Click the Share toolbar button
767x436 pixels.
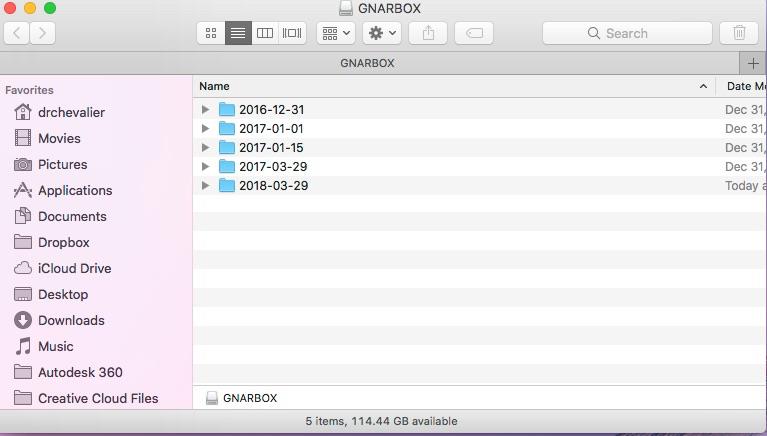click(428, 33)
